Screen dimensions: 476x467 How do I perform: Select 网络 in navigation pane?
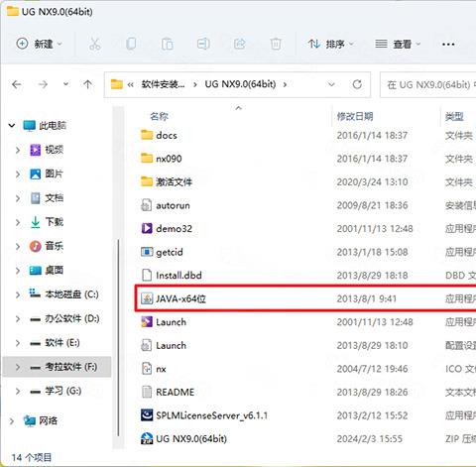[48, 420]
